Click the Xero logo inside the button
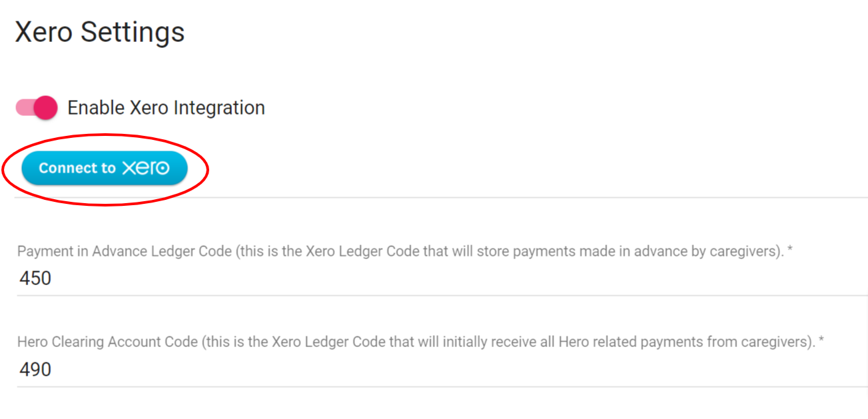 pyautogui.click(x=145, y=169)
